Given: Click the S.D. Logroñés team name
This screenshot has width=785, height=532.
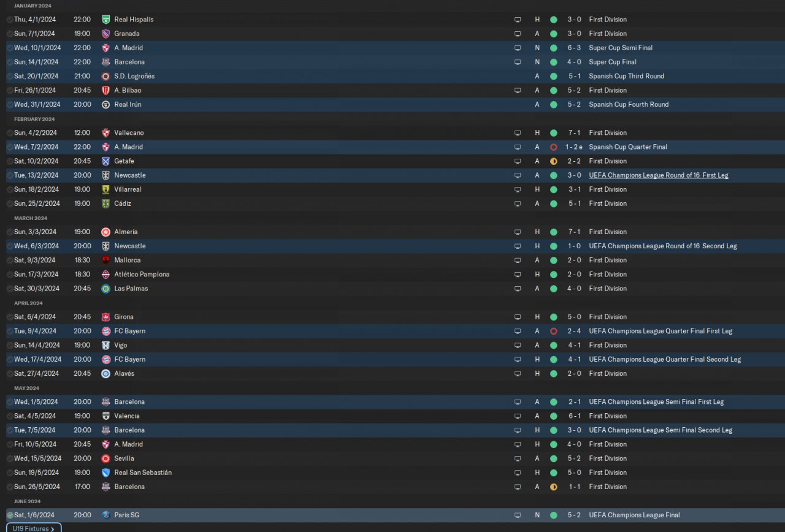Looking at the screenshot, I should point(134,76).
